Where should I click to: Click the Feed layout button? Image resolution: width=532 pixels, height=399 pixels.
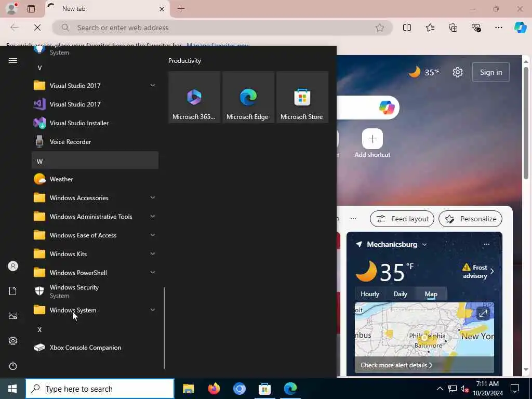pos(402,219)
